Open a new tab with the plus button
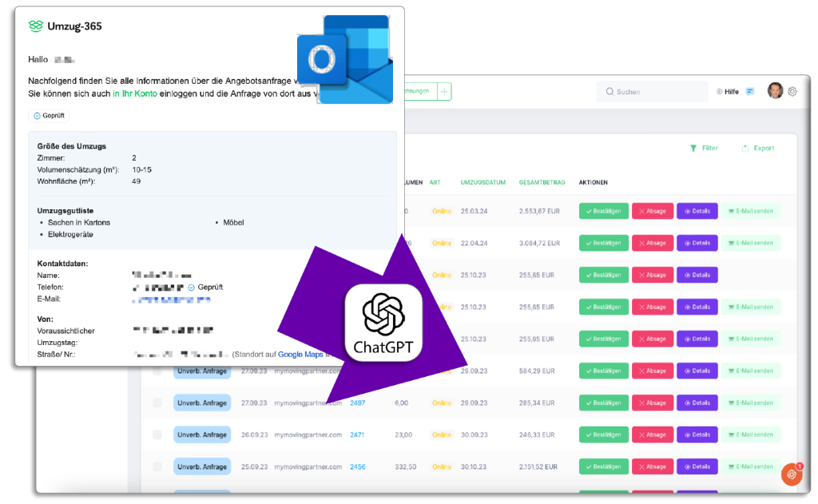Viewport: 818px width, 504px height. 444,91
